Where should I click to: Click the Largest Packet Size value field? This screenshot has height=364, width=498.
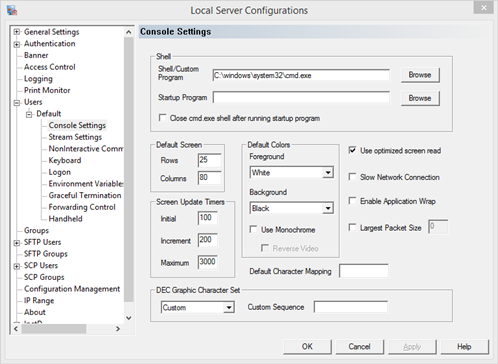438,227
